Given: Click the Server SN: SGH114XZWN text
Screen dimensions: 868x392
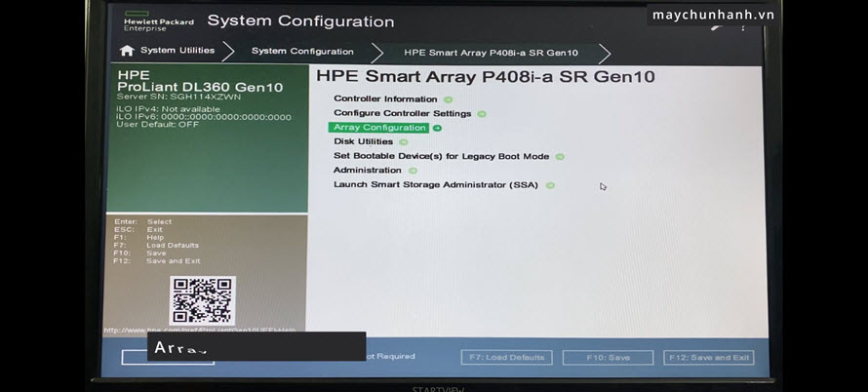Looking at the screenshot, I should pyautogui.click(x=178, y=97).
